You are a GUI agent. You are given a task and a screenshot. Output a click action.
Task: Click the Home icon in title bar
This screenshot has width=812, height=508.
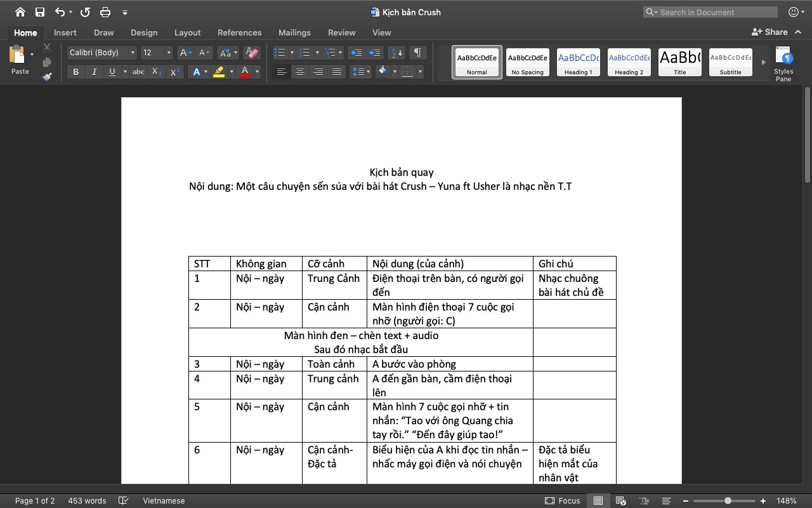coord(20,12)
